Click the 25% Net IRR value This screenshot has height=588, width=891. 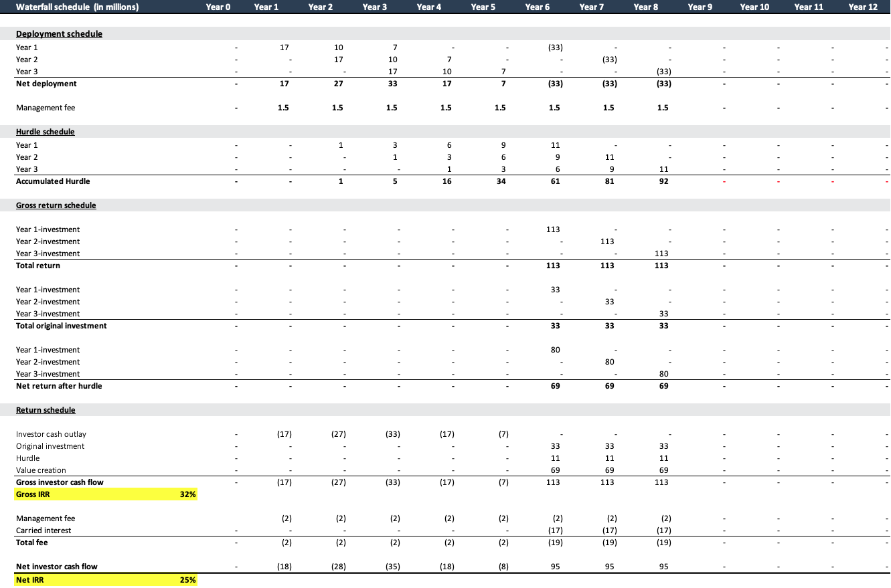tap(188, 580)
